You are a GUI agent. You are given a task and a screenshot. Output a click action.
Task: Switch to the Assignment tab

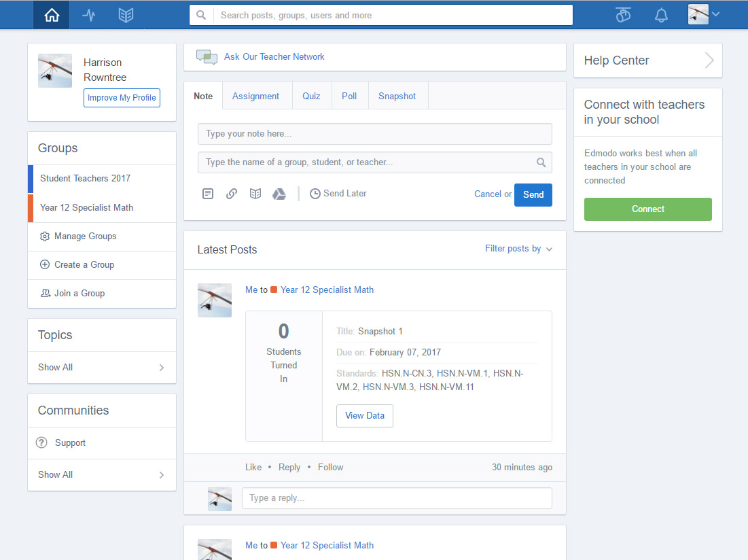(255, 96)
